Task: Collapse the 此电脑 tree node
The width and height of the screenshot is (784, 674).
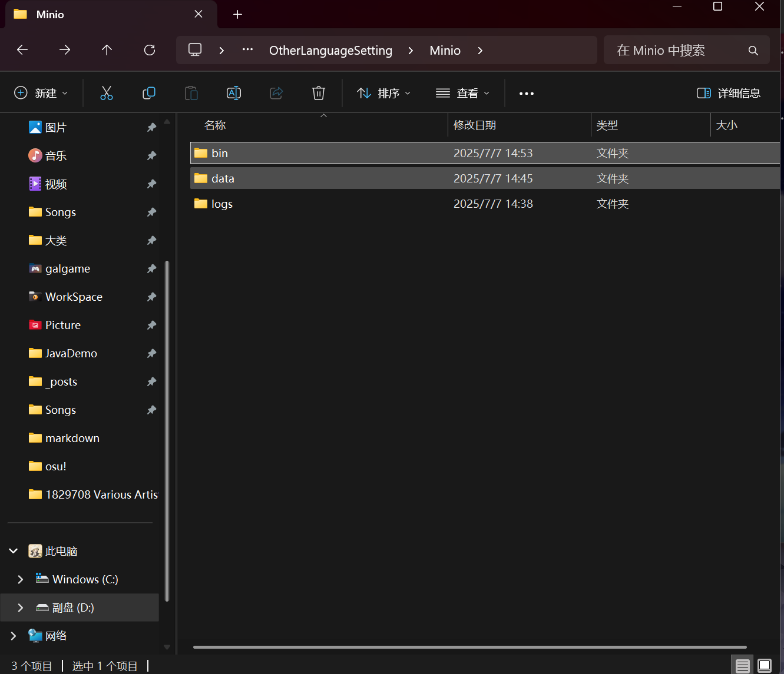Action: [14, 551]
